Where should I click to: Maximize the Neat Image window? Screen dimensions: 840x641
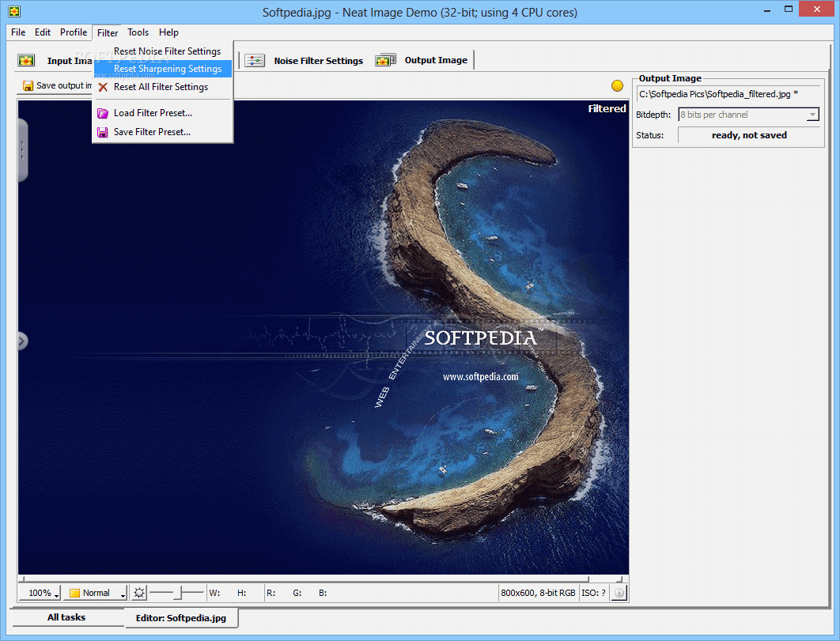click(x=788, y=9)
